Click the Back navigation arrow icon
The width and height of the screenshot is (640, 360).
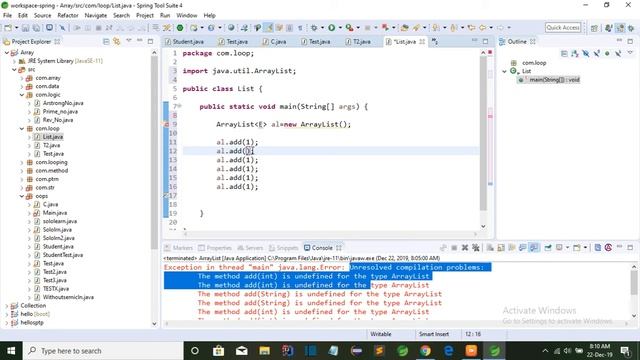(482, 28)
